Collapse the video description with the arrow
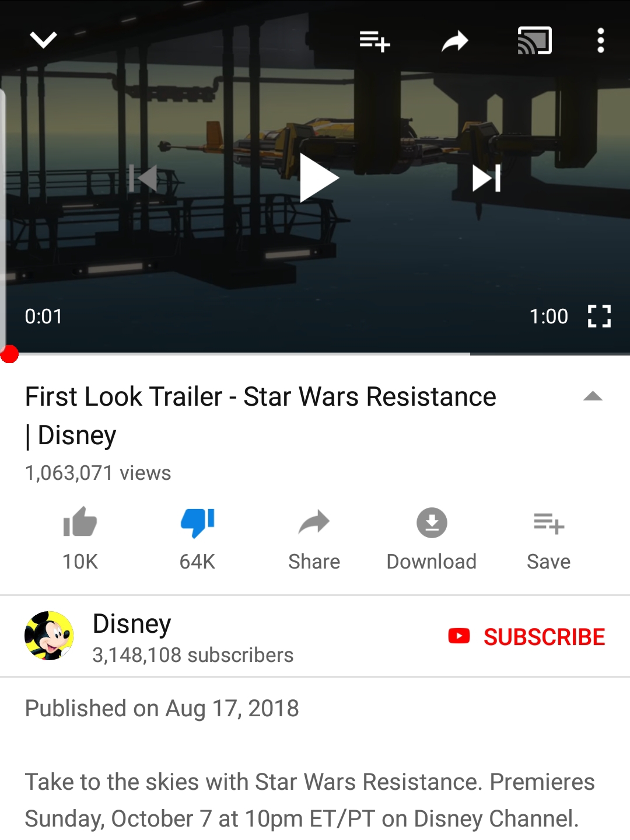 [x=593, y=396]
